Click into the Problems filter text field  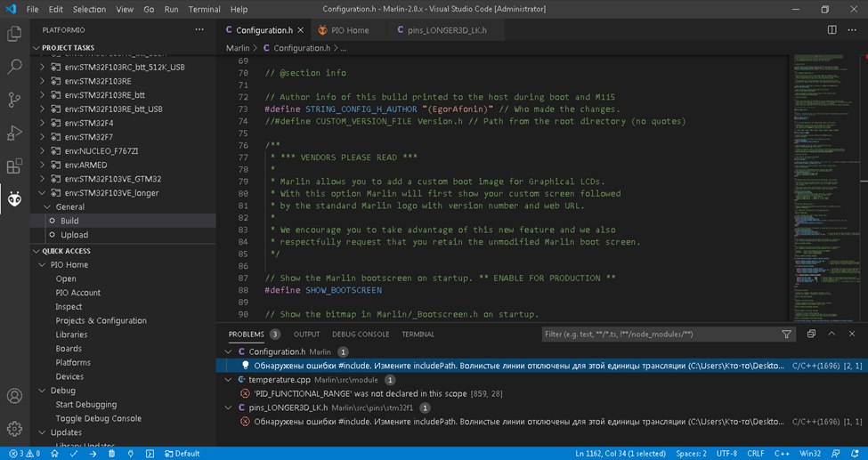click(659, 335)
